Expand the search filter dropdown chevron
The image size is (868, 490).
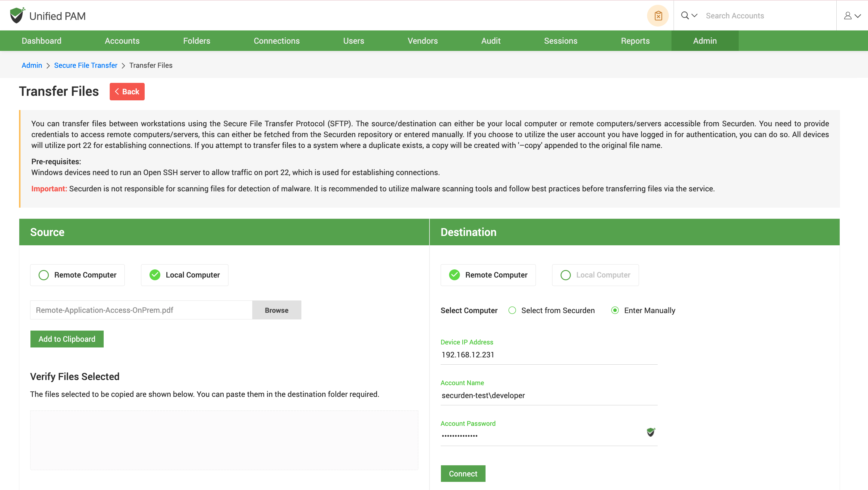pos(694,15)
